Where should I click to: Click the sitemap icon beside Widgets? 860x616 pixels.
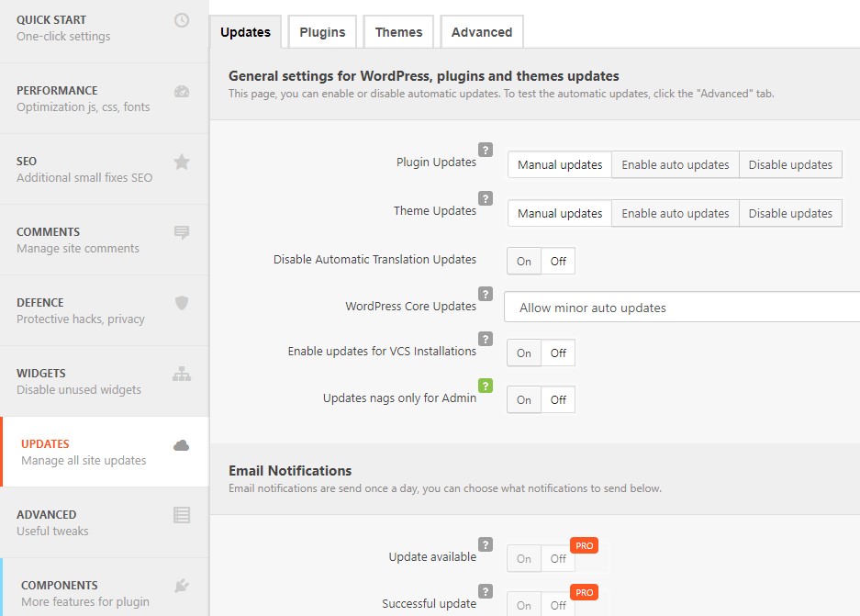point(182,374)
